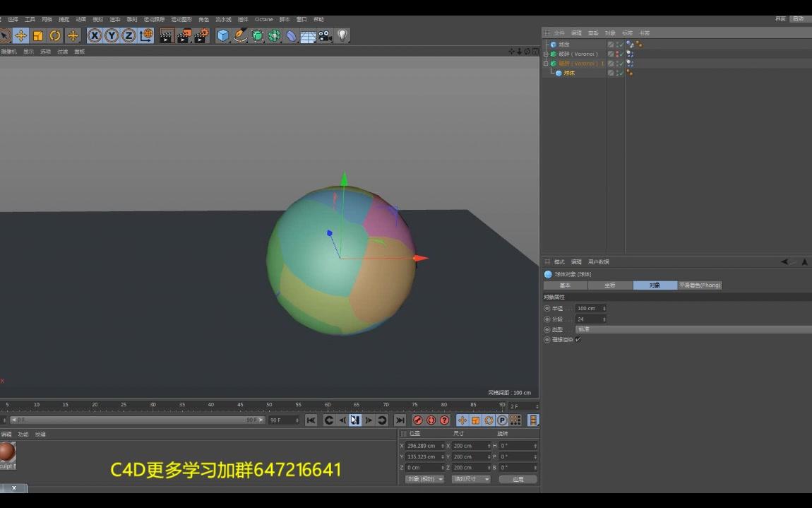
Task: Step to previous frame
Action: (x=342, y=420)
